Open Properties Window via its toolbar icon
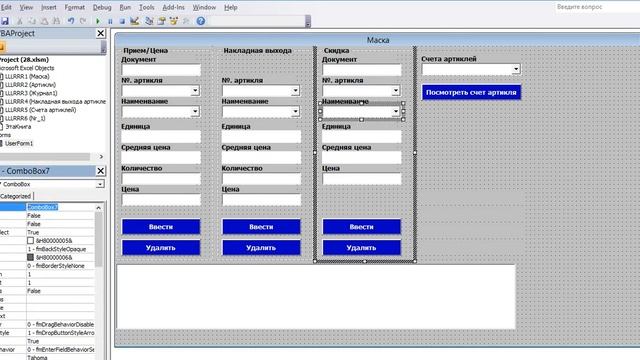 (x=162, y=21)
